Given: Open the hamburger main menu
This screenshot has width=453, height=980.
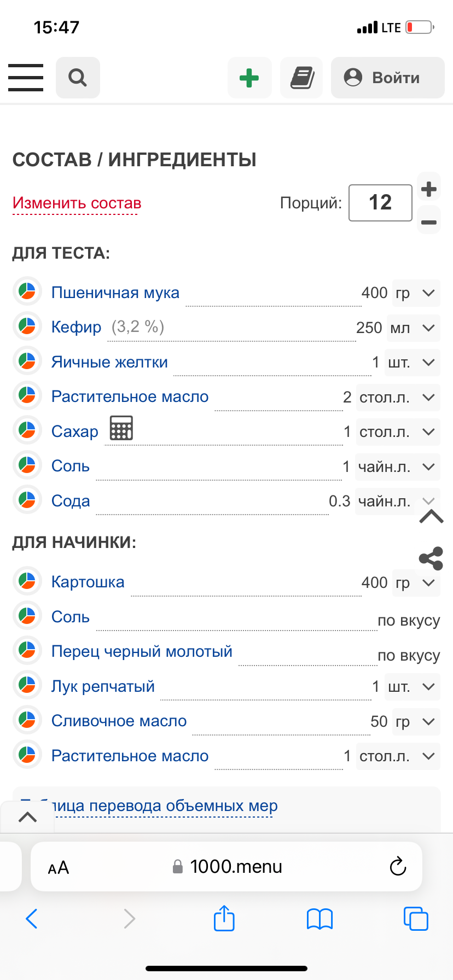Looking at the screenshot, I should tap(26, 77).
